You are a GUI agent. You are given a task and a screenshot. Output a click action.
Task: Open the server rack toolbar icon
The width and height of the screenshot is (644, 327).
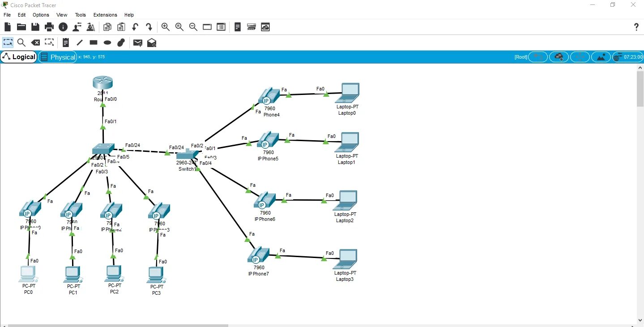(252, 27)
